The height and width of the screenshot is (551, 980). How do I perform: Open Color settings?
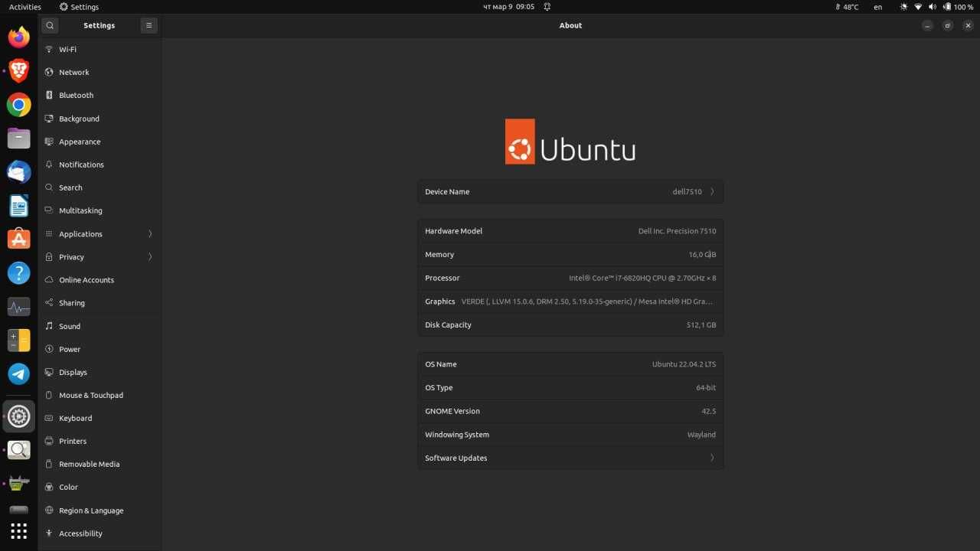pyautogui.click(x=100, y=487)
